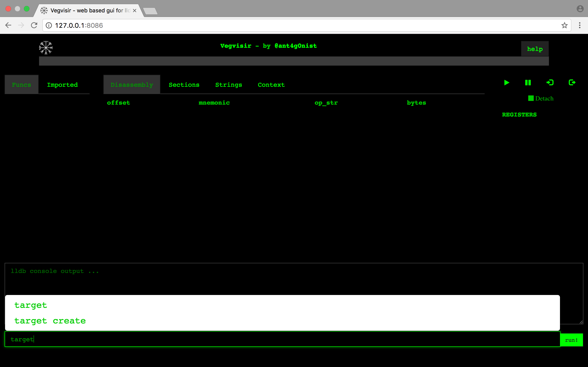Click the lldb command input field
This screenshot has height=367, width=588.
282,339
